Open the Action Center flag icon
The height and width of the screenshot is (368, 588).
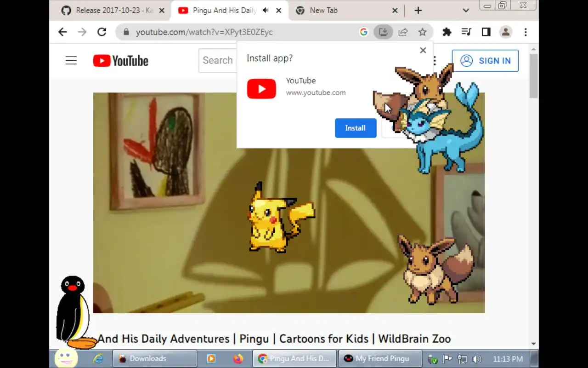click(x=447, y=359)
